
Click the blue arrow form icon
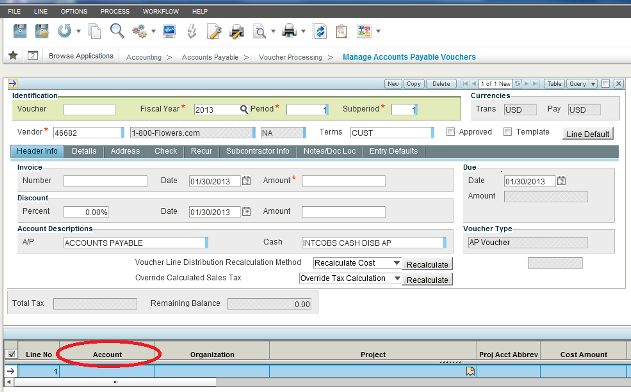(x=12, y=83)
